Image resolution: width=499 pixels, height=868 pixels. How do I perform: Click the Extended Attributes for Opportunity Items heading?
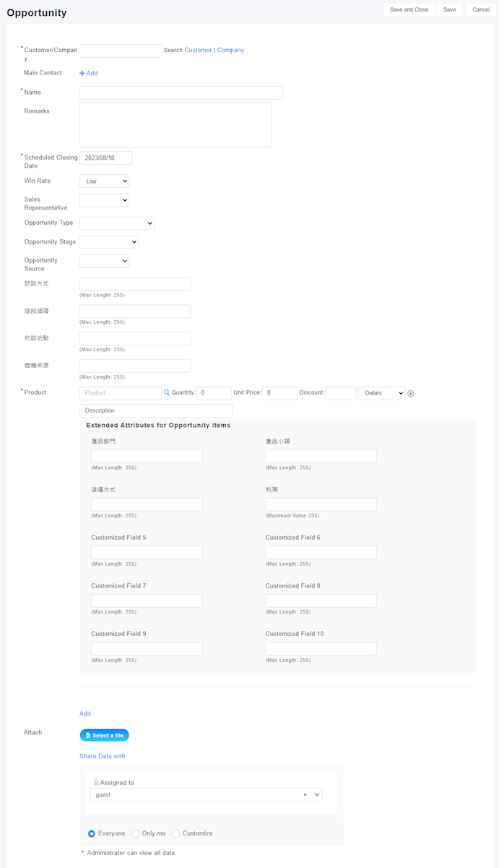(158, 426)
